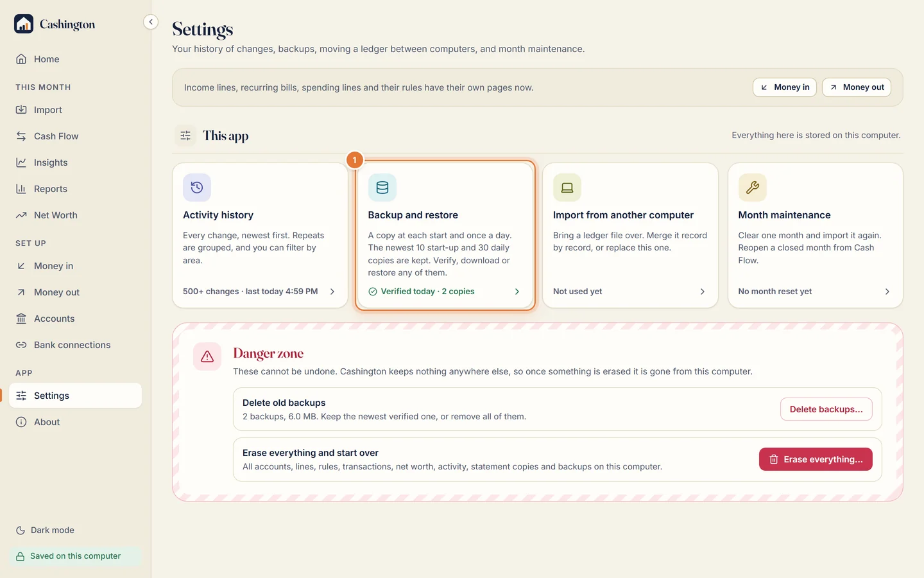
Task: Click the Backup and restore card title
Action: coord(413,215)
